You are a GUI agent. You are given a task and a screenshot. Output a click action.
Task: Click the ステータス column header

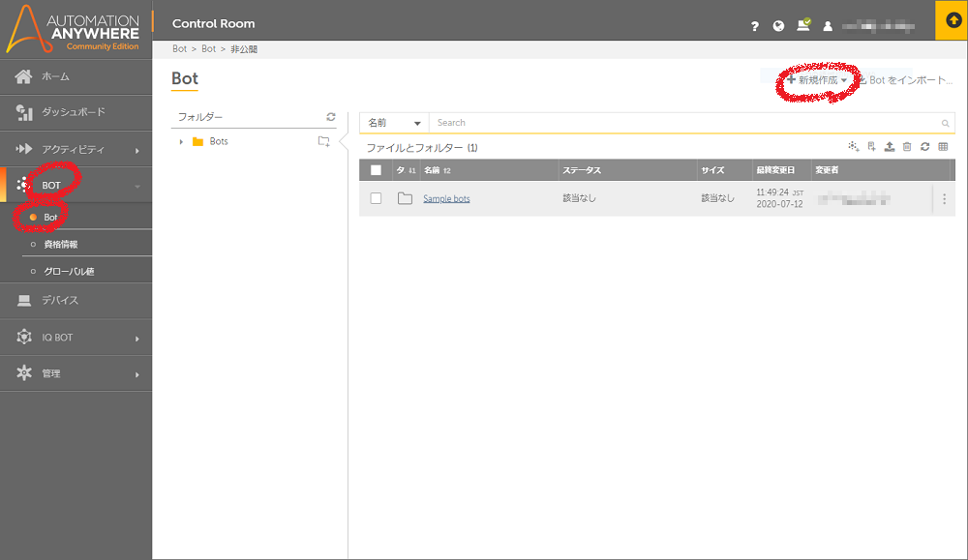582,170
